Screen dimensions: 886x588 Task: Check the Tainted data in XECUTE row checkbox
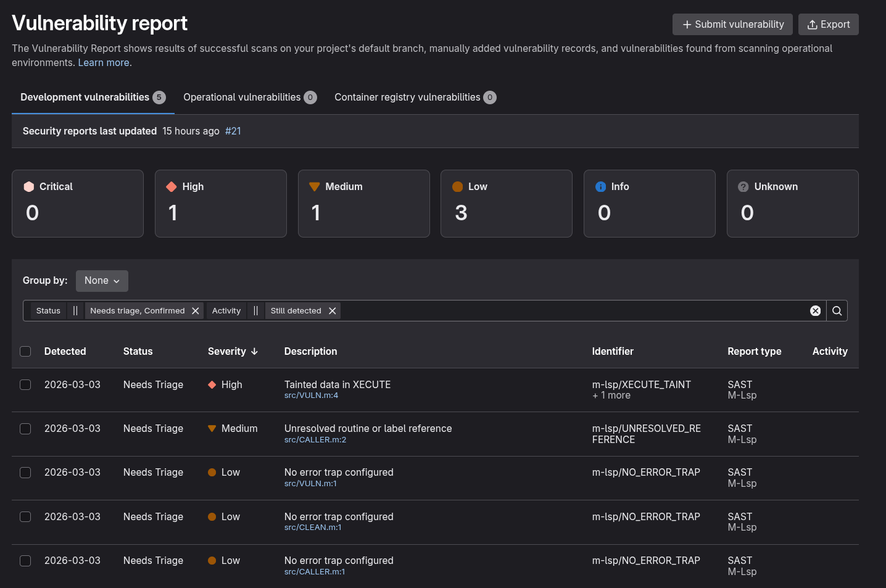(x=25, y=384)
